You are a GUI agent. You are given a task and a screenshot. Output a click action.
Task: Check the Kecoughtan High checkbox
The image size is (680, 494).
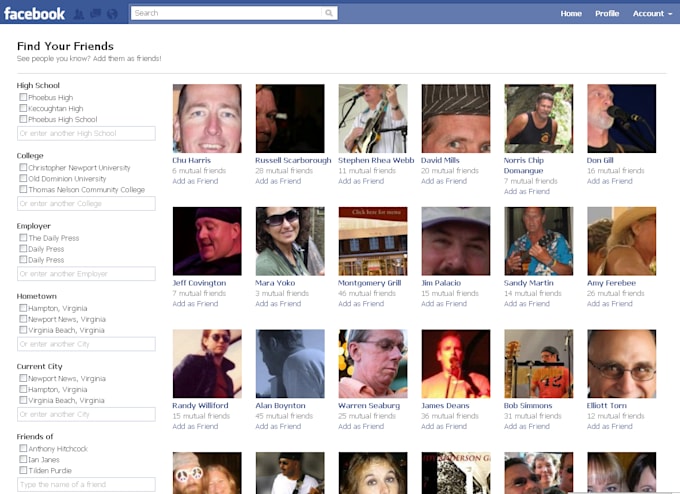23,108
